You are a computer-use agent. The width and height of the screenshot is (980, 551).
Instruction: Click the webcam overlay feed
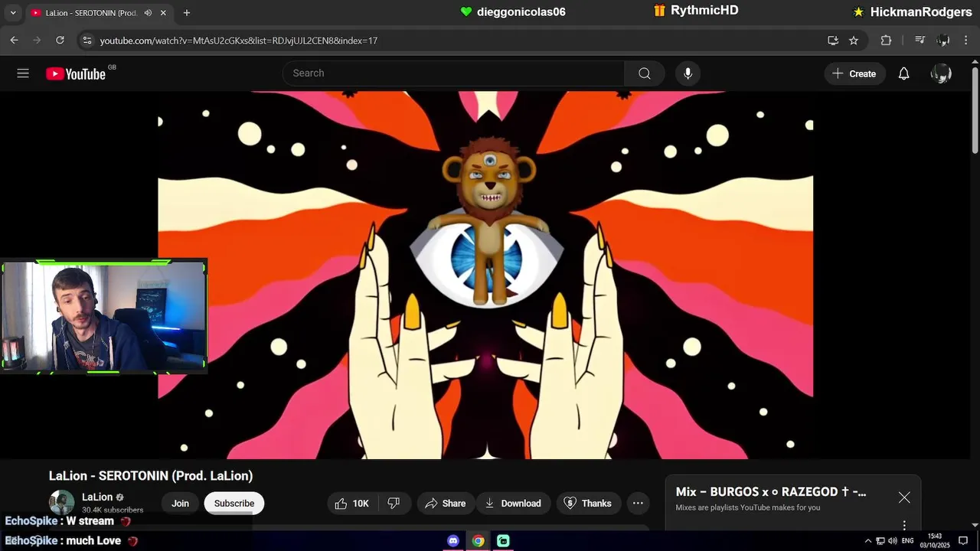(x=103, y=316)
